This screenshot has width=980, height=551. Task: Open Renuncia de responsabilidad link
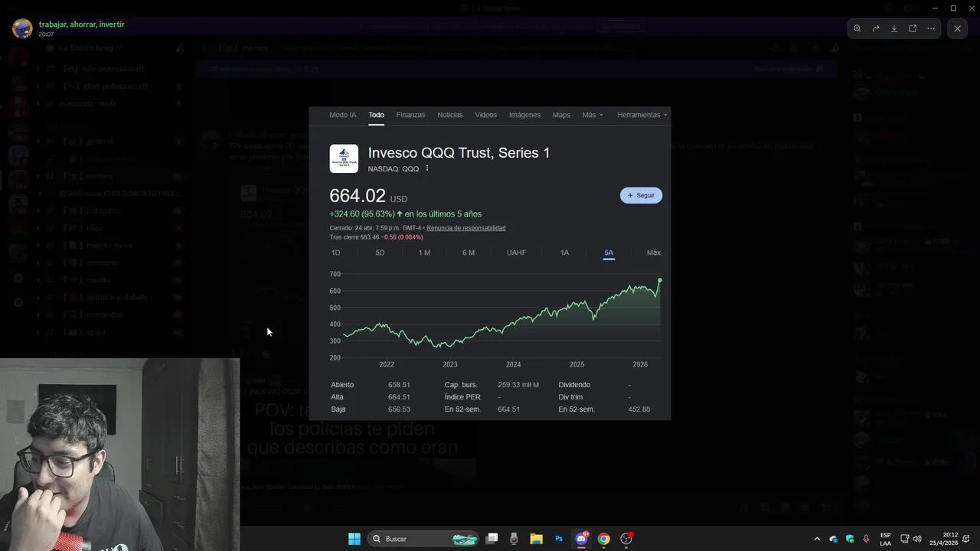coord(465,228)
